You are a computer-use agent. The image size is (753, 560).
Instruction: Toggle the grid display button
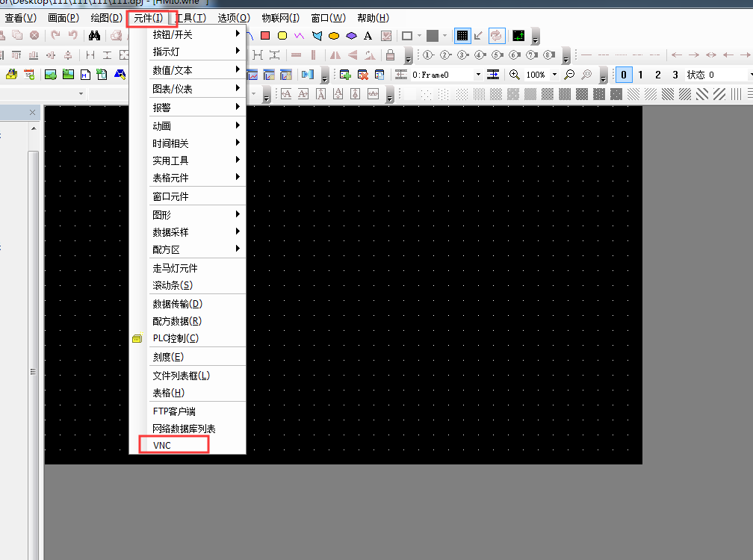pyautogui.click(x=462, y=35)
